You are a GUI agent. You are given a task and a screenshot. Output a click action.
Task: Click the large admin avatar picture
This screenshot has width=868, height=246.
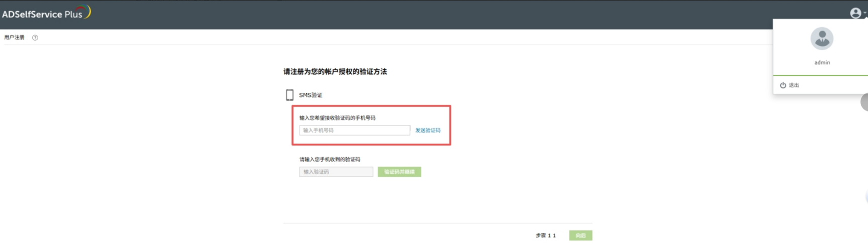pyautogui.click(x=822, y=39)
